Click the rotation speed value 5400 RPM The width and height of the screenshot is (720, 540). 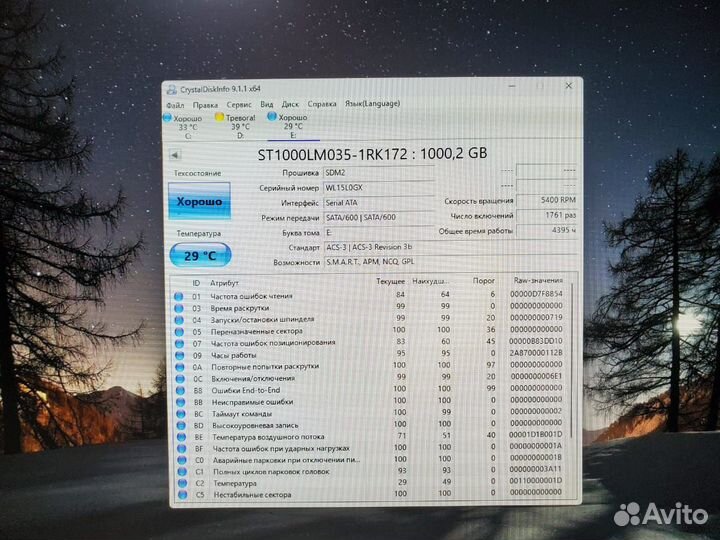[546, 200]
